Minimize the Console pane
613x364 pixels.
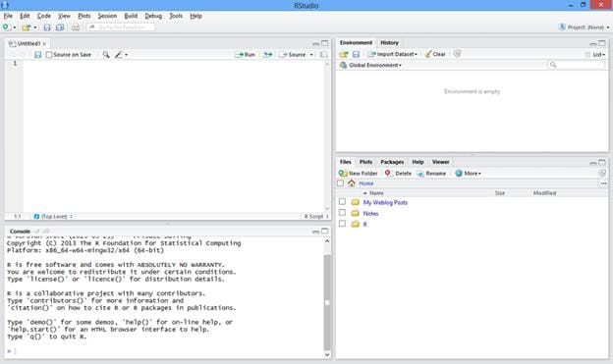(316, 232)
